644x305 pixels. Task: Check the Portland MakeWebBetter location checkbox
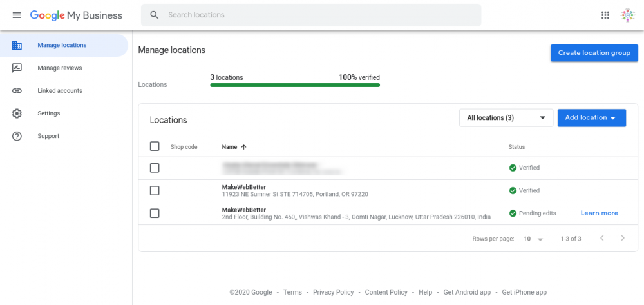155,191
